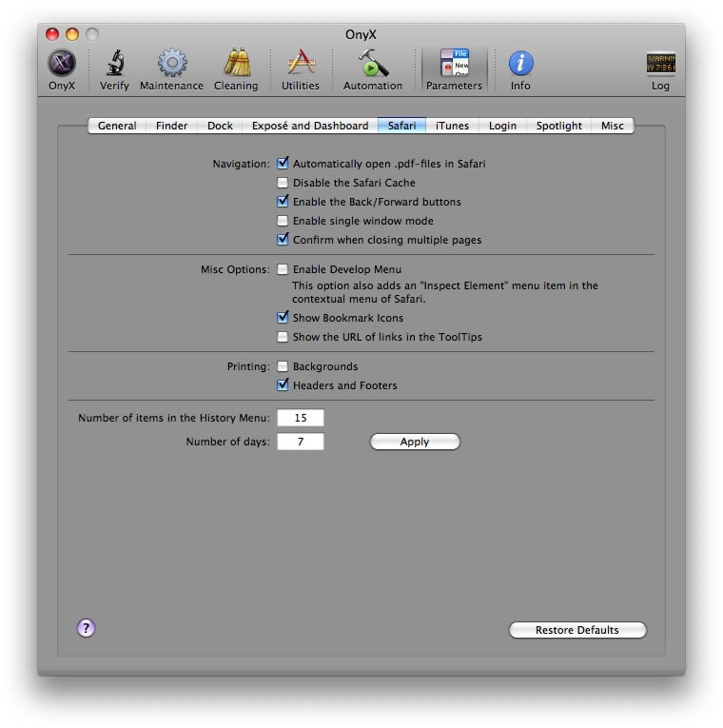The width and height of the screenshot is (723, 728).
Task: Uncheck Automatically open .pdf-files in Safari
Action: pyautogui.click(x=283, y=164)
